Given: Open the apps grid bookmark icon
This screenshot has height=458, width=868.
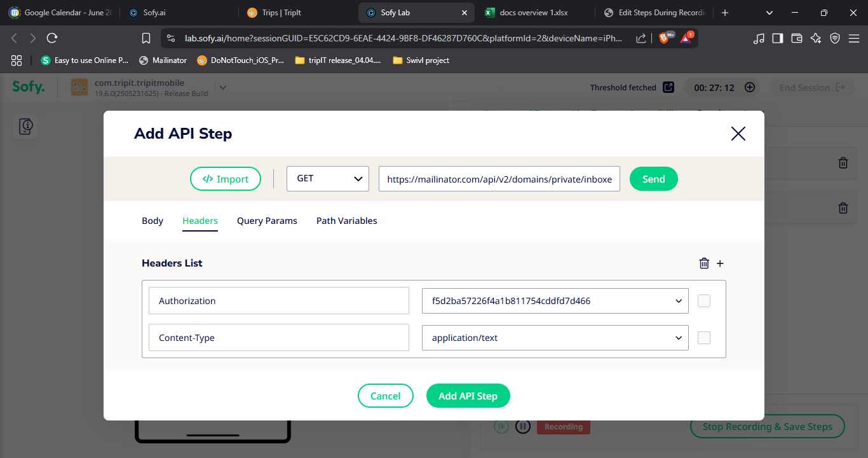Looking at the screenshot, I should click(x=17, y=60).
